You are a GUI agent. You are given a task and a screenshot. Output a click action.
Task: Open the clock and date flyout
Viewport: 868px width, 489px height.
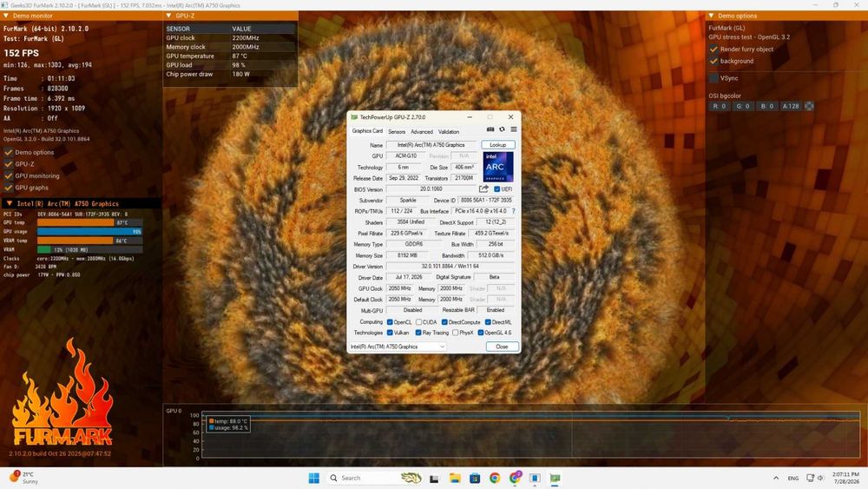pyautogui.click(x=845, y=478)
